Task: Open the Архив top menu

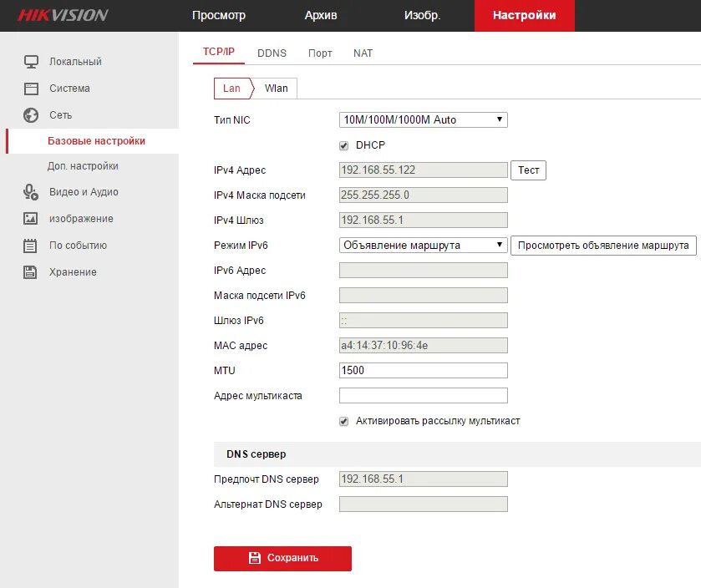Action: coord(321,15)
